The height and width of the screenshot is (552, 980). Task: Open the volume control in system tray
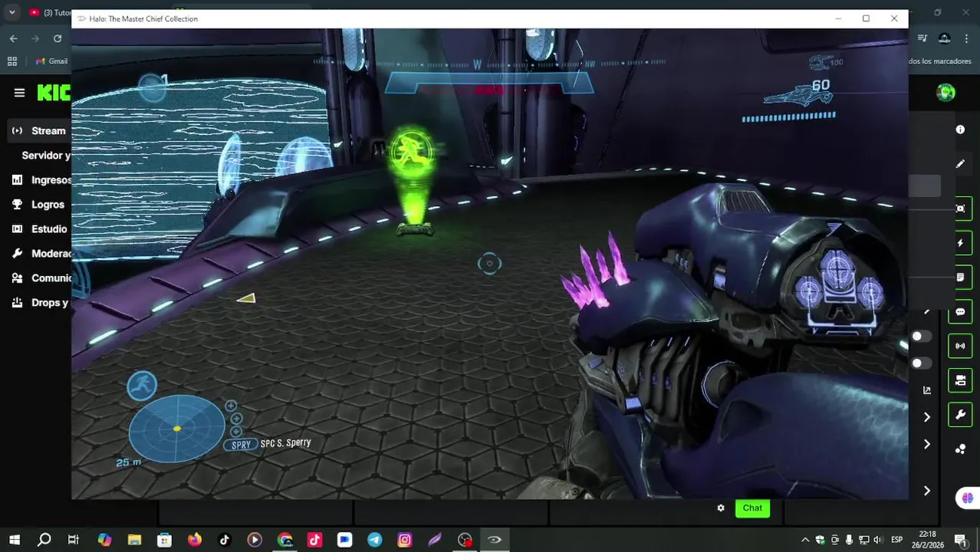pyautogui.click(x=878, y=540)
